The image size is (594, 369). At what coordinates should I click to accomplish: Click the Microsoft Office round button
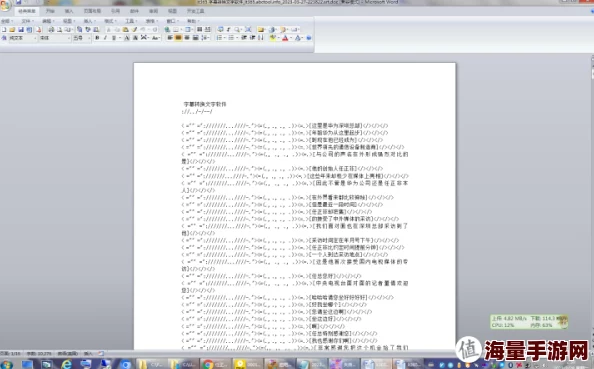pos(5,6)
